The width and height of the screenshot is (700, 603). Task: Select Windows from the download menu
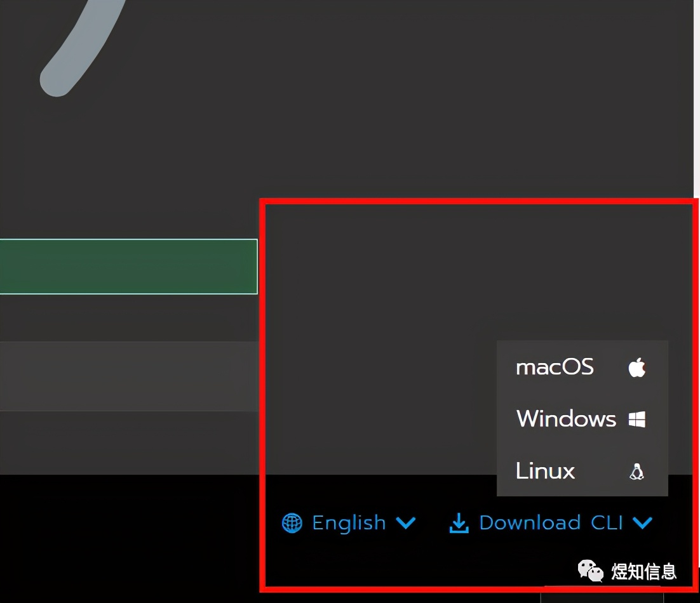pyautogui.click(x=565, y=418)
